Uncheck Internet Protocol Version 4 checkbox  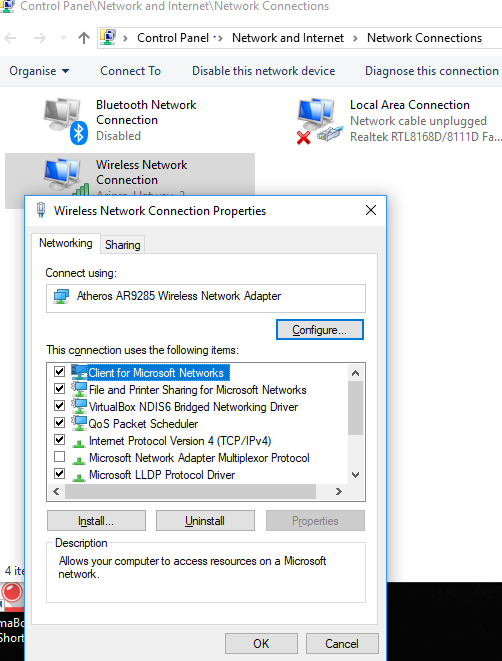59,440
